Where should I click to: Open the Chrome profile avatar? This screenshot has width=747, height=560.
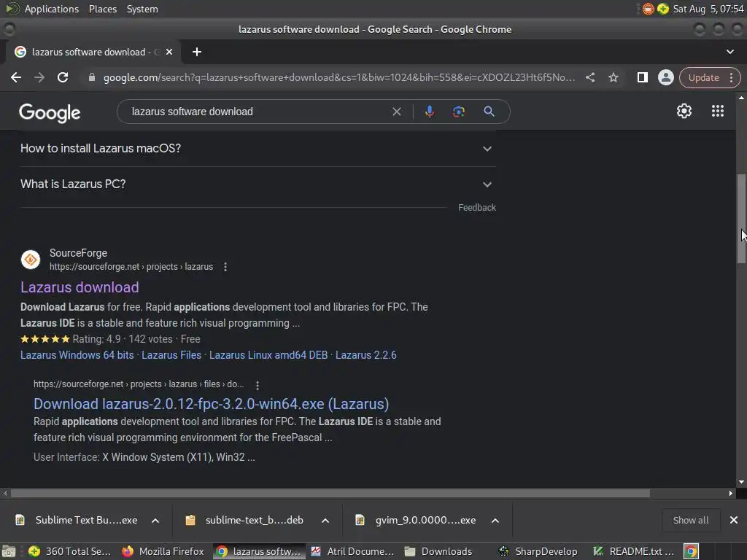(x=665, y=77)
